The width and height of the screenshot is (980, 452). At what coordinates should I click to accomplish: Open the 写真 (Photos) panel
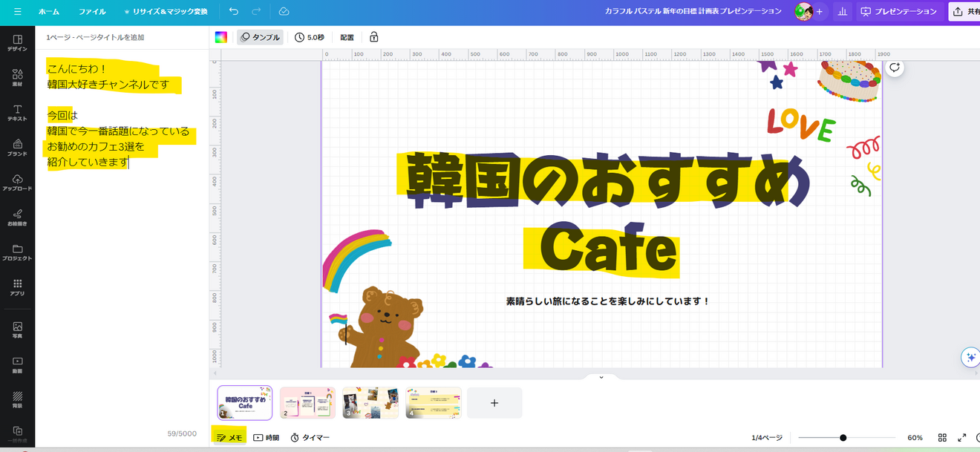point(16,329)
